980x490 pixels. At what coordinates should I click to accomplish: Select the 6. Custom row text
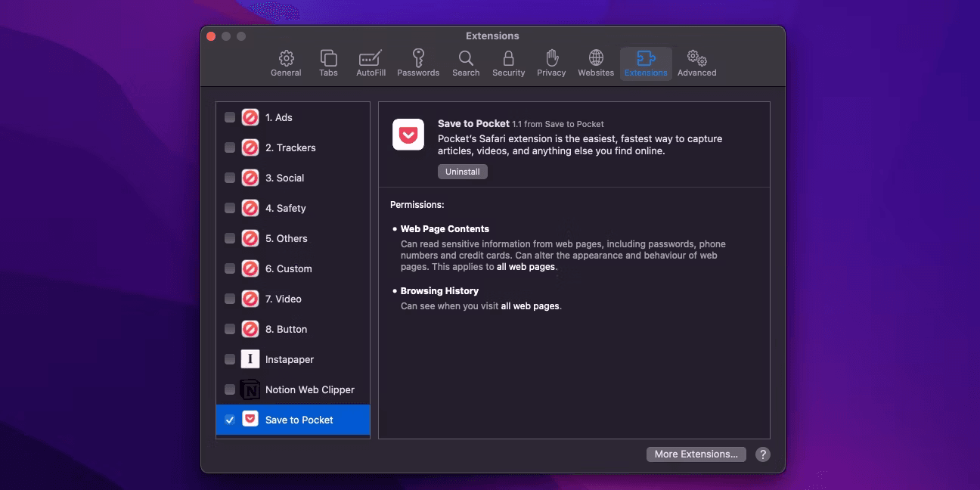pyautogui.click(x=289, y=268)
